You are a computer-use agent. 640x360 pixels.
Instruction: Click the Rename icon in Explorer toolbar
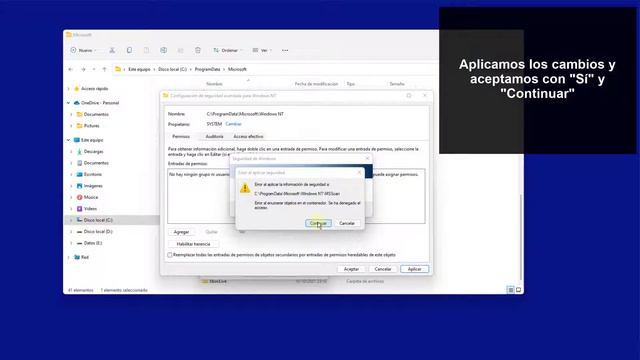pos(163,50)
